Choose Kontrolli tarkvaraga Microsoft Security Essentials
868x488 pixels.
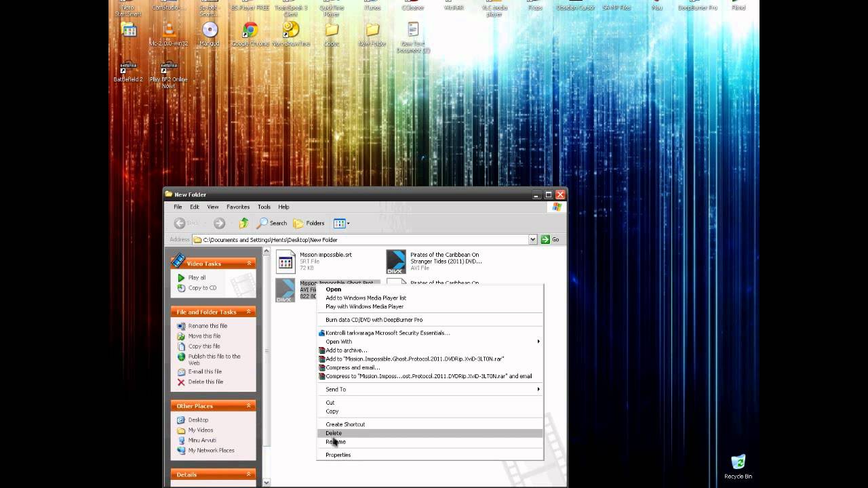(x=430, y=333)
